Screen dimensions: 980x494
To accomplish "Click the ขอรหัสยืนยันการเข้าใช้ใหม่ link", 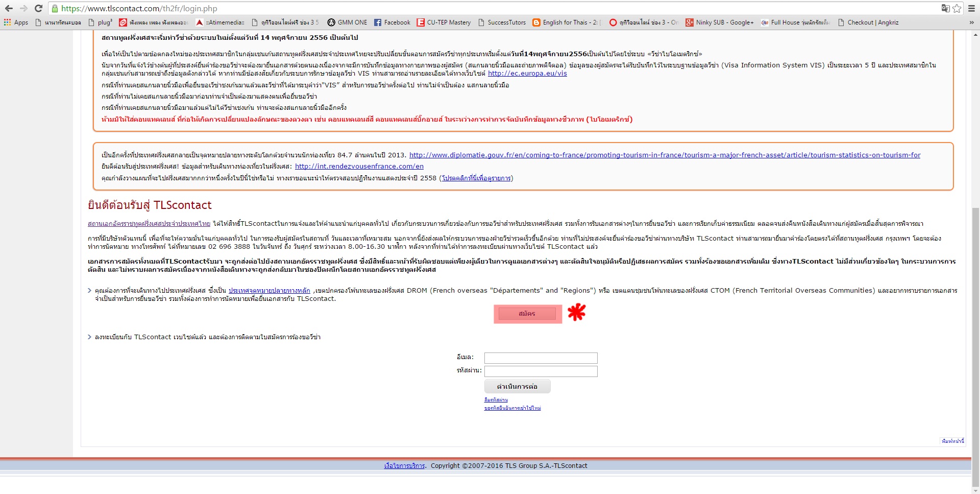I will [512, 408].
